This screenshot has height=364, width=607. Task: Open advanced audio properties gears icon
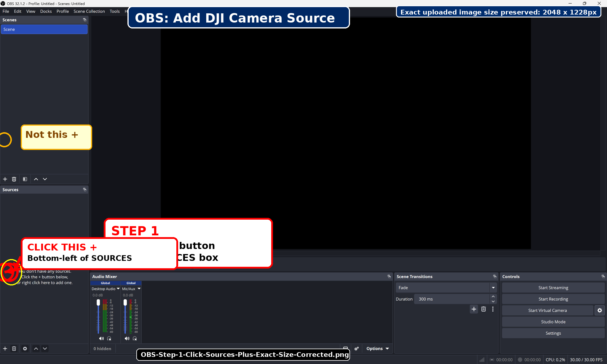357,349
